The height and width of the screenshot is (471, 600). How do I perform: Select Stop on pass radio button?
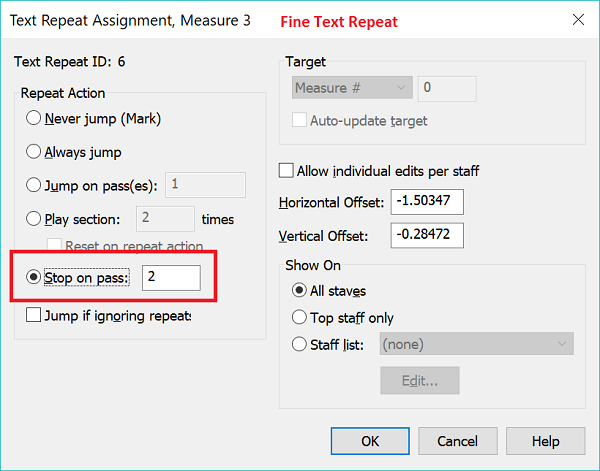pos(35,278)
